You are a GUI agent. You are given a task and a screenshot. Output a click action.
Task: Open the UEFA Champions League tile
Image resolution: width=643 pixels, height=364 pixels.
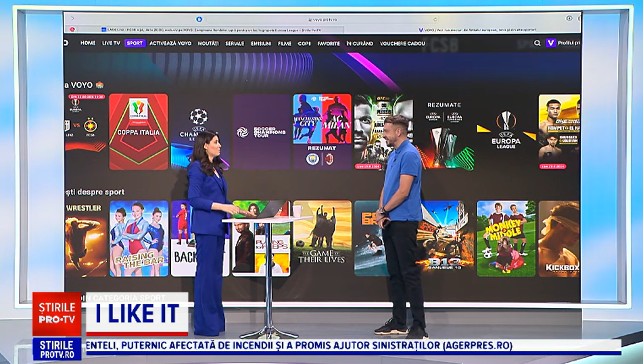click(x=198, y=132)
